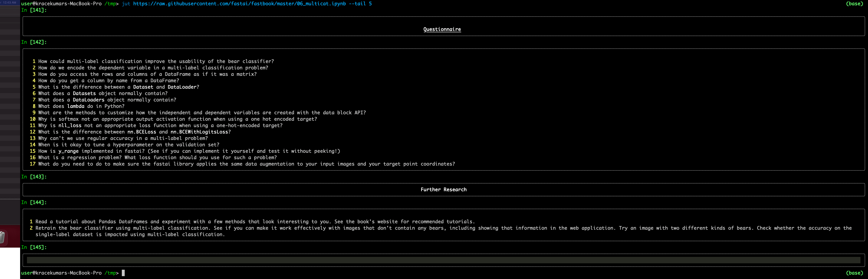Click the bold 'y_range' in question 15

(x=68, y=151)
